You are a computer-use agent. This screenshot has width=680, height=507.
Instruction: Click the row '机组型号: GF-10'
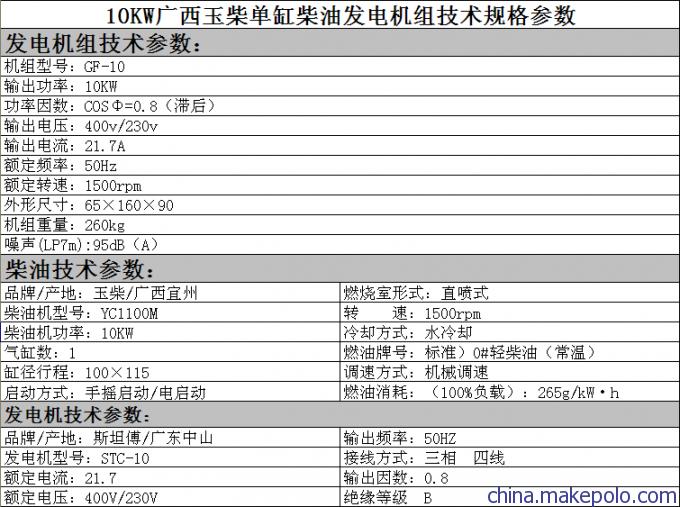point(340,66)
